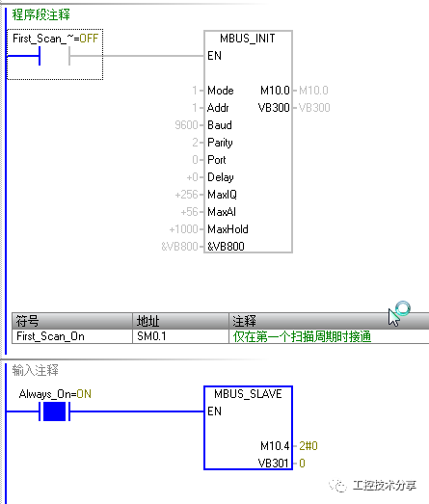The height and width of the screenshot is (504, 429).
Task: Click the 注释 column header
Action: click(x=329, y=321)
